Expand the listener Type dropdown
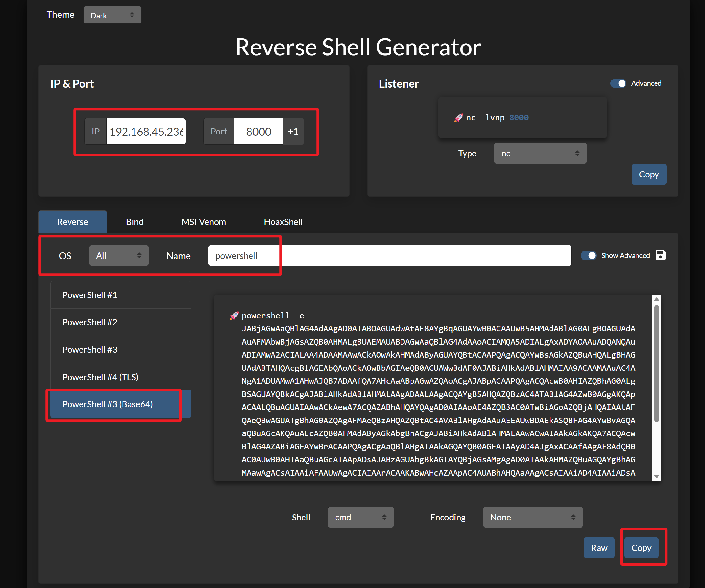Image resolution: width=705 pixels, height=588 pixels. tap(540, 154)
